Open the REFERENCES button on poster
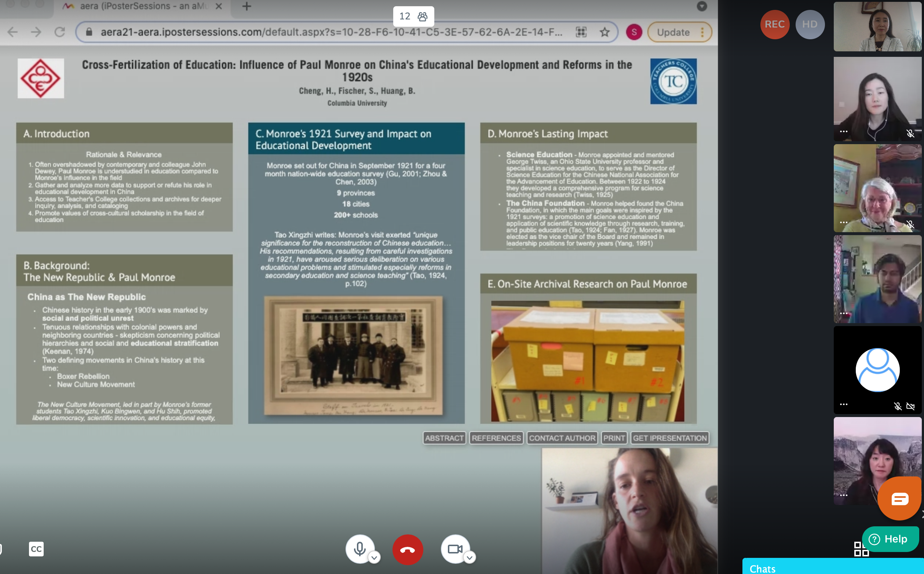This screenshot has height=574, width=924. pos(496,438)
